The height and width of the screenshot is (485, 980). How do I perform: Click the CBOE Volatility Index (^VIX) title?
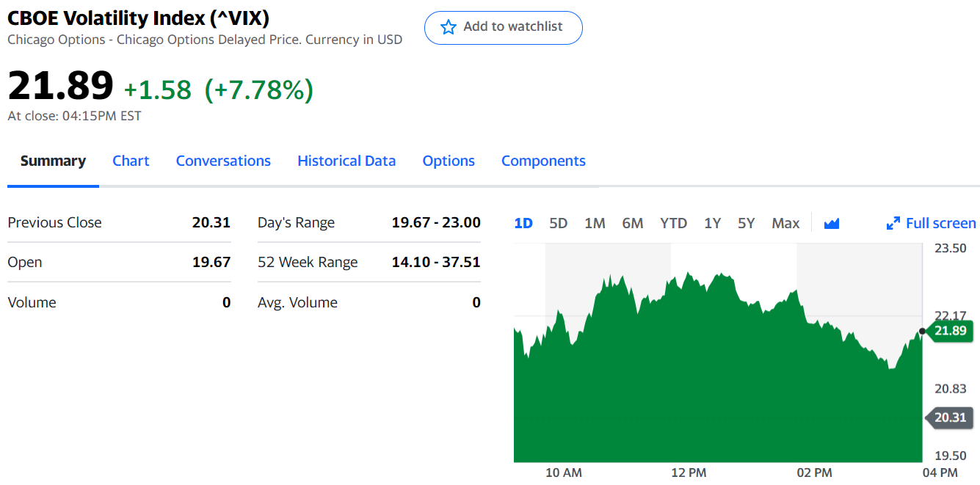pyautogui.click(x=138, y=18)
